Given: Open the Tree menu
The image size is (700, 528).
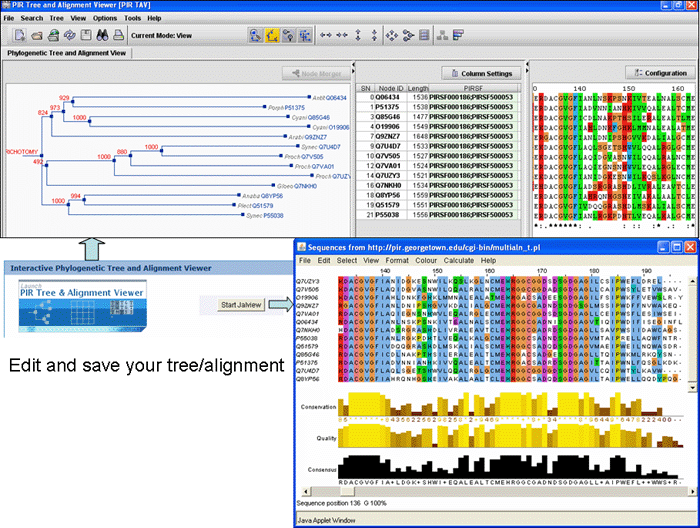Looking at the screenshot, I should click(x=57, y=18).
